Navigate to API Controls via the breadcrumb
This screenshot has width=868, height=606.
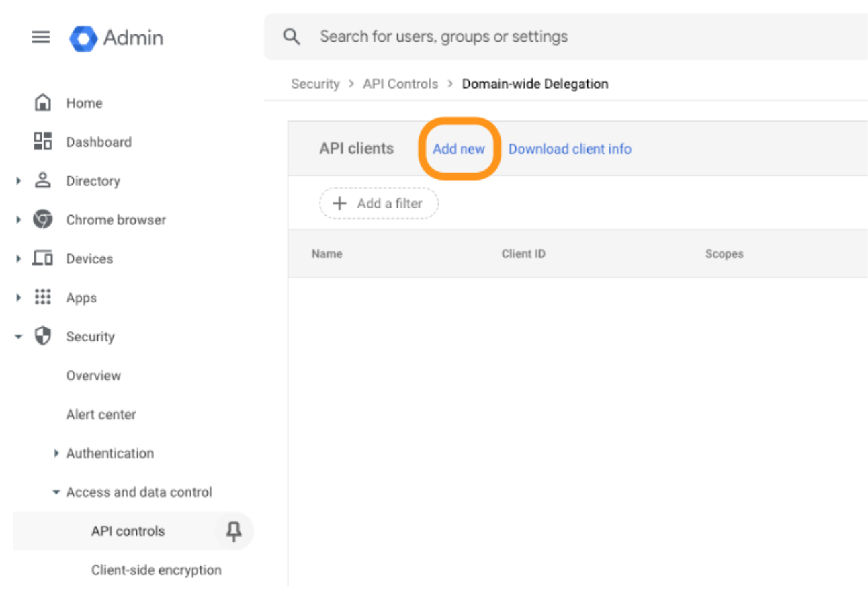point(400,83)
